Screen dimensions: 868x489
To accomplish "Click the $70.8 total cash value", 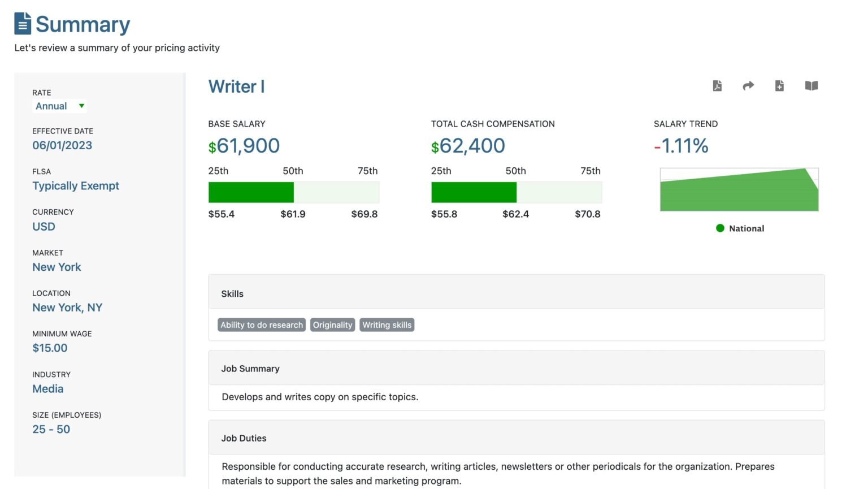I will [x=588, y=214].
